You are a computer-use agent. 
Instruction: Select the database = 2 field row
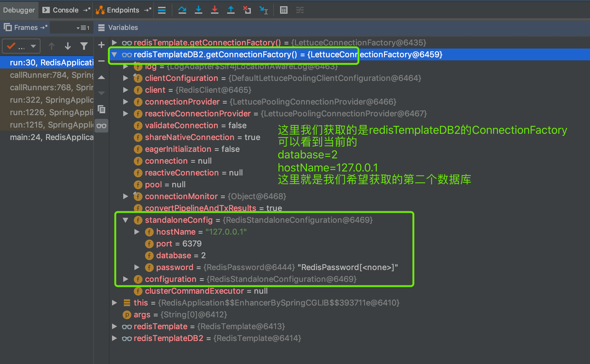point(180,255)
